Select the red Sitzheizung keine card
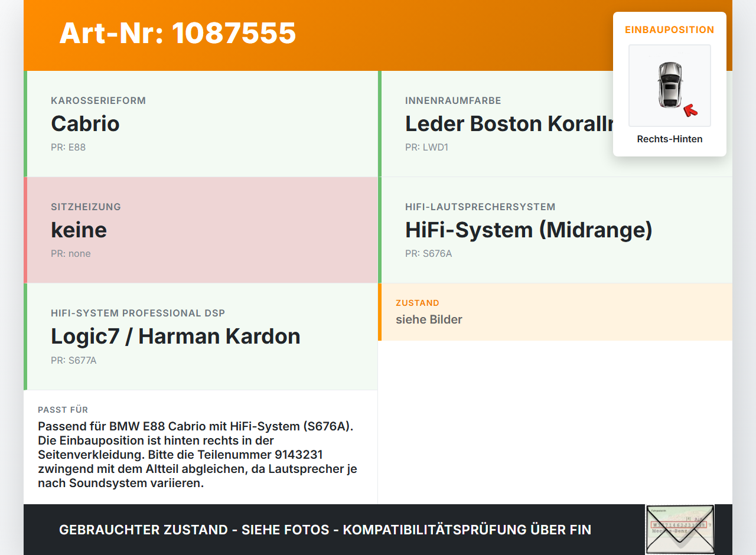The image size is (756, 555). 201,230
